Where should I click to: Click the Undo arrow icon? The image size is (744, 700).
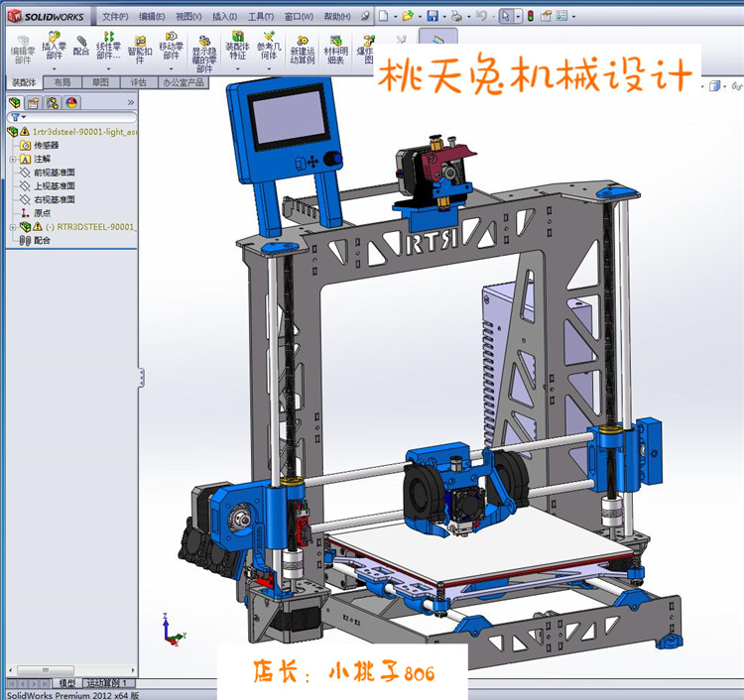point(481,16)
